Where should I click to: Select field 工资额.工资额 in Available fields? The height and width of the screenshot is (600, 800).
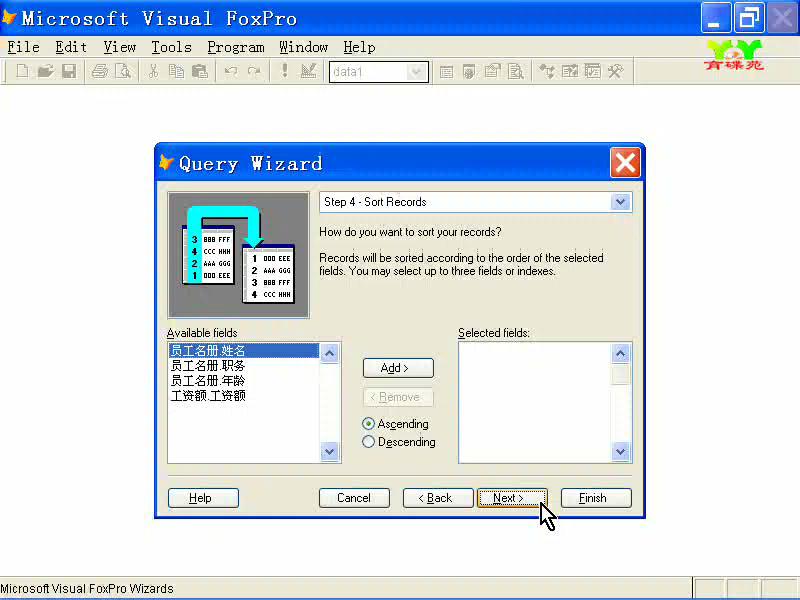coord(244,395)
